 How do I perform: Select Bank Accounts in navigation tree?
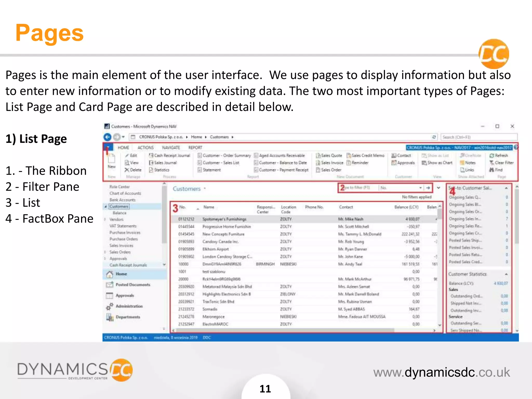(122, 200)
